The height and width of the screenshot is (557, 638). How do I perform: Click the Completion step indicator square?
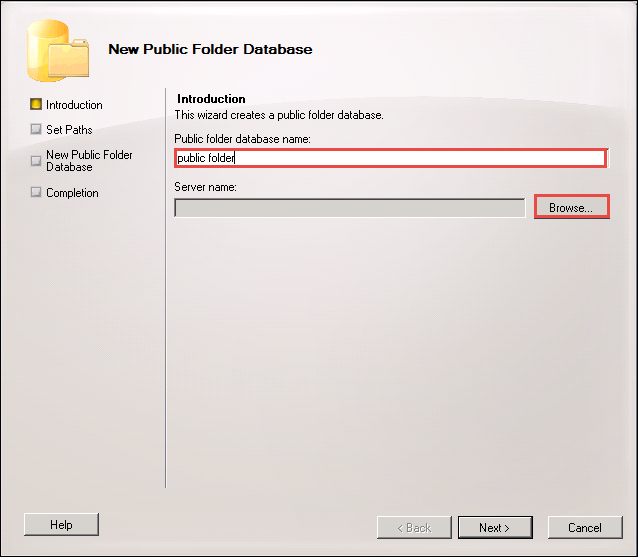(x=36, y=192)
